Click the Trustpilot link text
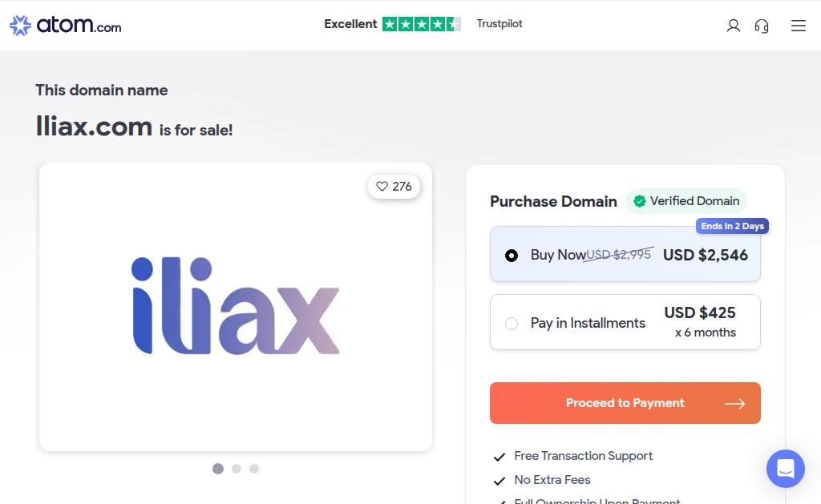Image resolution: width=821 pixels, height=504 pixels. (499, 24)
